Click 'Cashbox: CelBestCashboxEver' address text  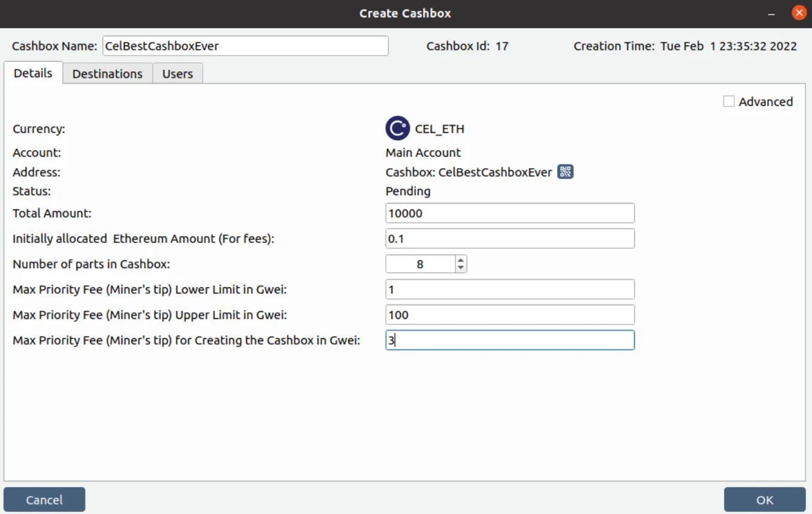click(469, 172)
